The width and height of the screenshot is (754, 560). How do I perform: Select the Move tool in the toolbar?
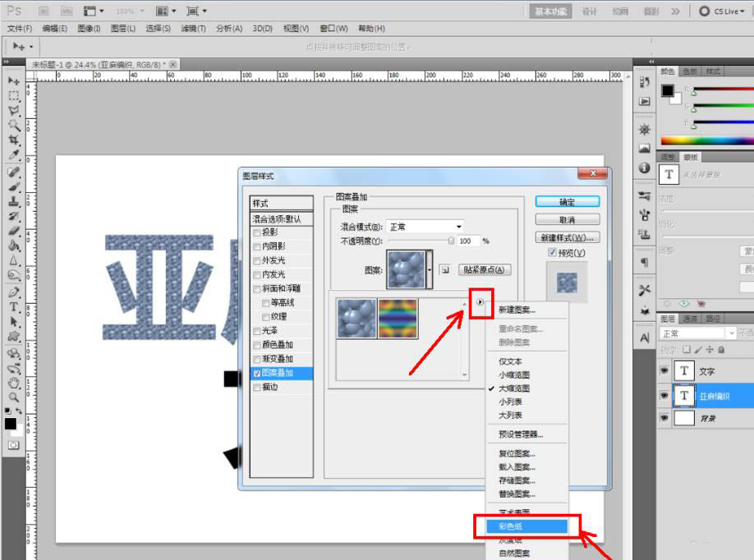point(11,80)
